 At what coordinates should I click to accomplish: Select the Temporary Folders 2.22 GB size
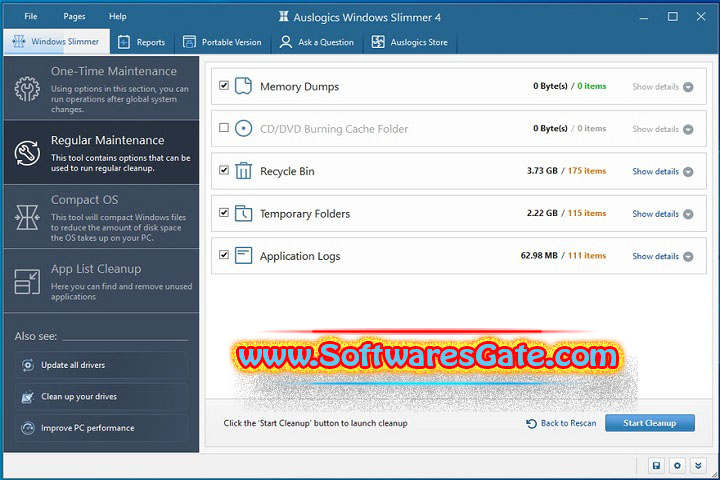pos(542,213)
